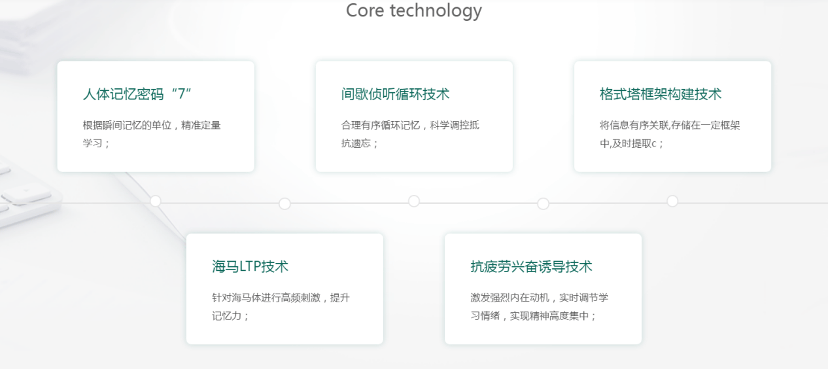Click the first timeline dot under 人体记忆密码
828x370 pixels.
(155, 201)
